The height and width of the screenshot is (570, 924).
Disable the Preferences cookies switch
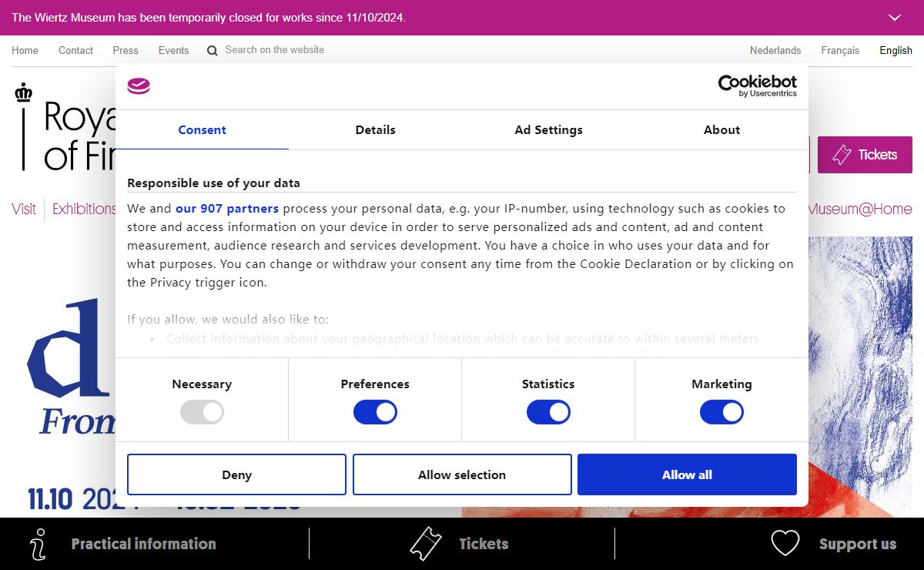tap(375, 412)
